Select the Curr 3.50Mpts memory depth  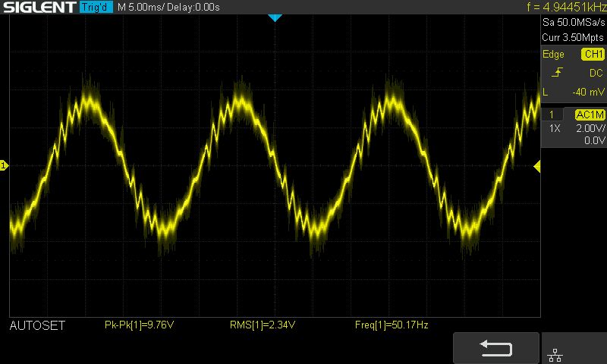573,37
